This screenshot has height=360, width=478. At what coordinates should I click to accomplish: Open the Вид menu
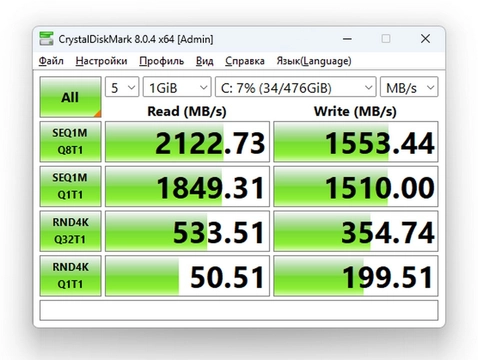pyautogui.click(x=204, y=61)
